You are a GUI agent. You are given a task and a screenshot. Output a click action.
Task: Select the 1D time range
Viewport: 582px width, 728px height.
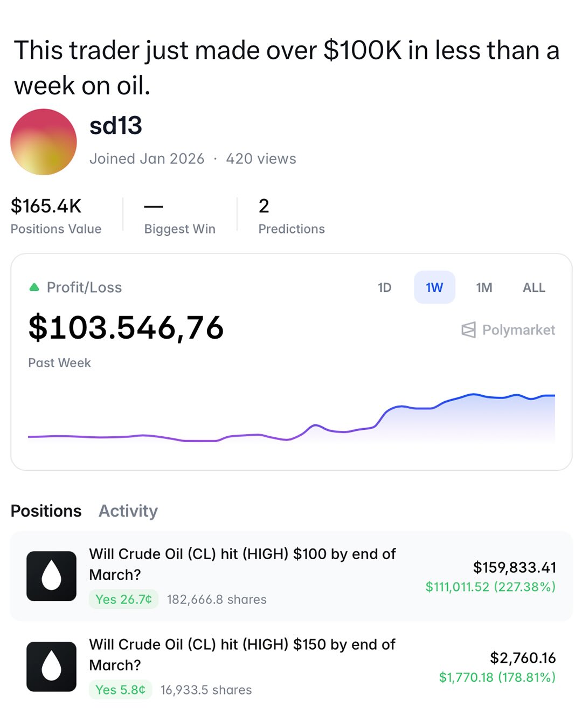click(x=384, y=287)
